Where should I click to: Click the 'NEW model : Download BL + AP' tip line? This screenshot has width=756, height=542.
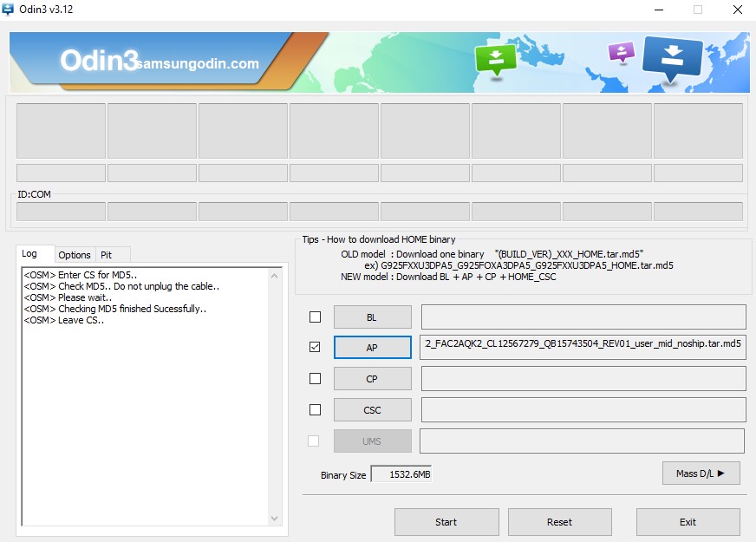coord(448,277)
